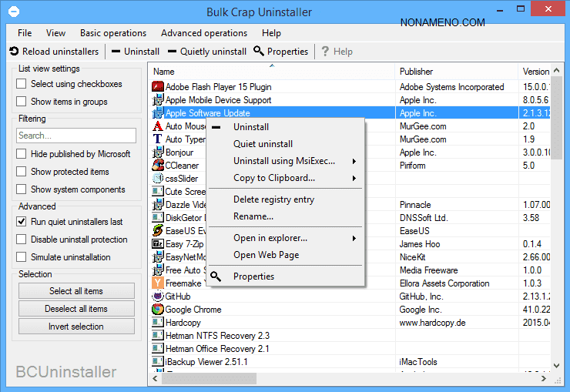Click the Adobe Flash Player icon in list

click(x=158, y=87)
